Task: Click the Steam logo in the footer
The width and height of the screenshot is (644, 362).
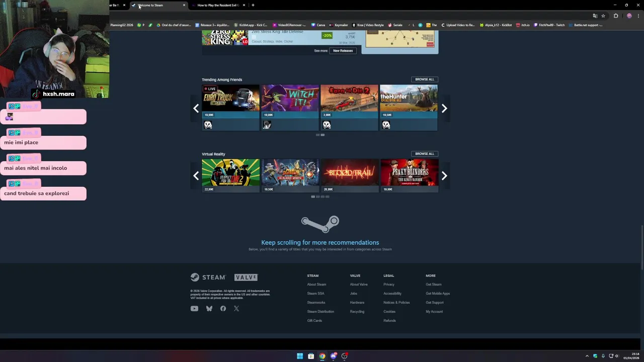Action: pos(208,277)
